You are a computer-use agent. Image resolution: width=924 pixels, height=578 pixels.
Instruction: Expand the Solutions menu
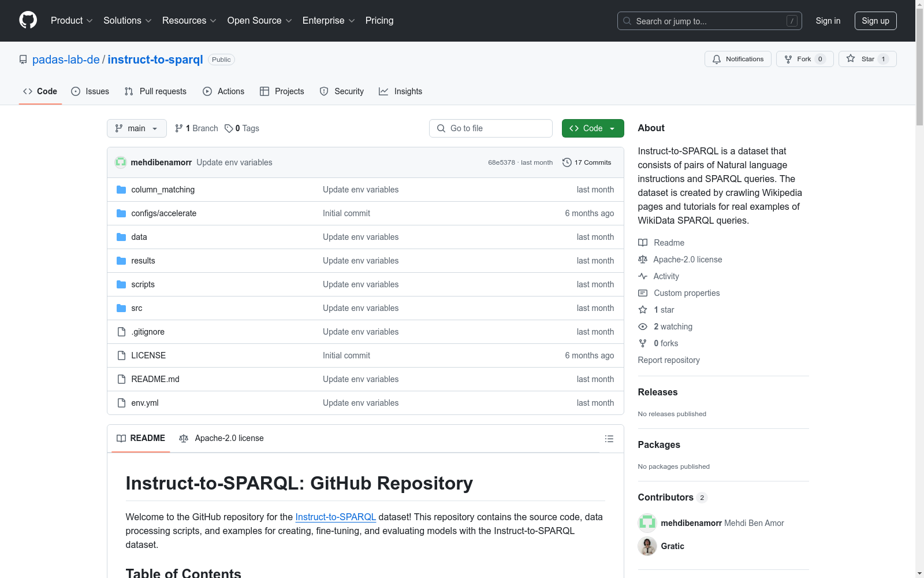click(128, 21)
